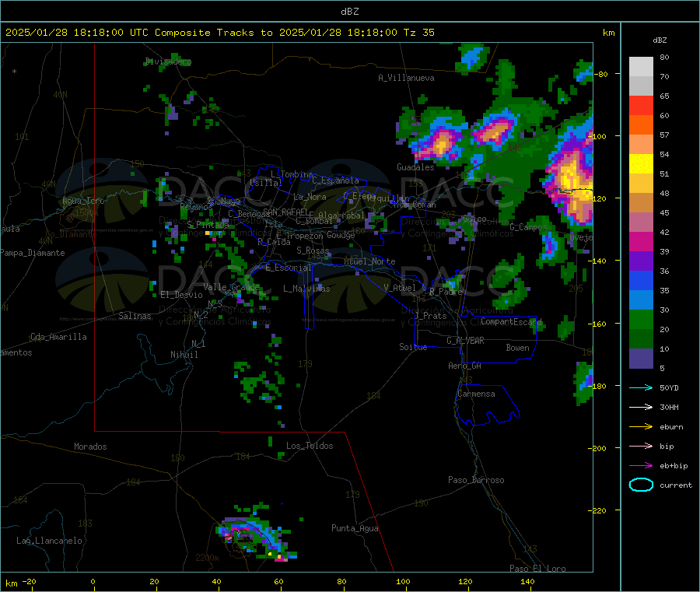This screenshot has height=592, width=700.
Task: Click the 60 km horizontal axis tick
Action: [278, 582]
